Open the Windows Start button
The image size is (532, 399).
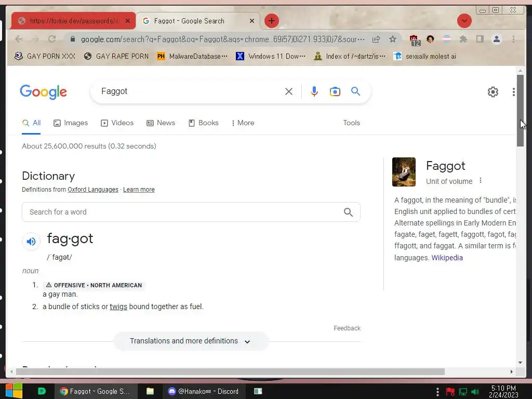[14, 391]
